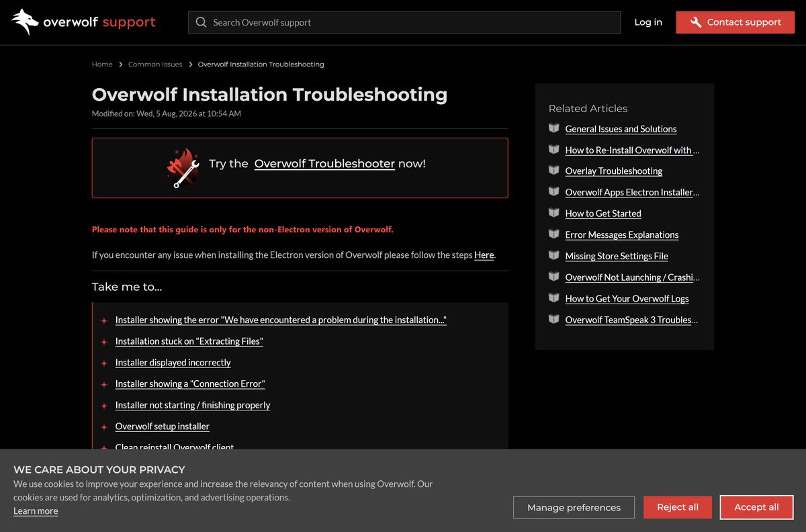Screen dimensions: 806x532
Task: Jump to Installer not starting / finishing properly
Action: [193, 405]
